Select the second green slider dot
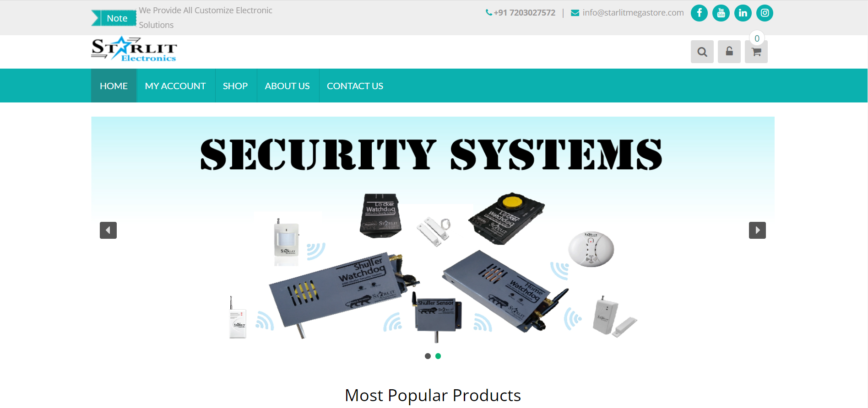 (438, 356)
